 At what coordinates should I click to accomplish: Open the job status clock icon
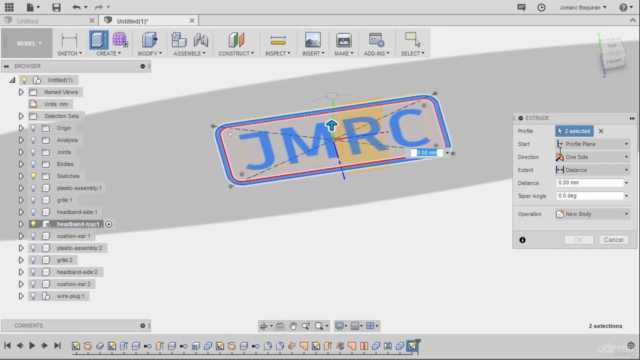click(541, 7)
